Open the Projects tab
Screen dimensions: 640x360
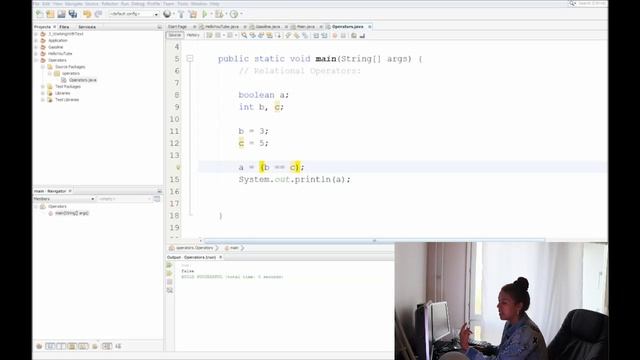(42, 27)
